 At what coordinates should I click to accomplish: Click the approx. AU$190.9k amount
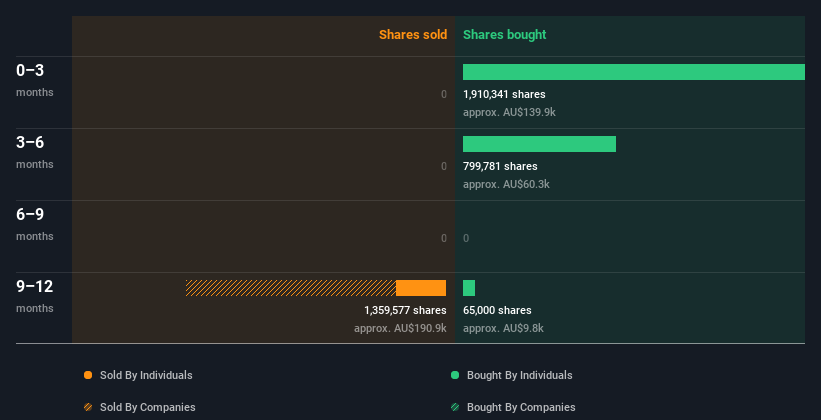(x=400, y=328)
